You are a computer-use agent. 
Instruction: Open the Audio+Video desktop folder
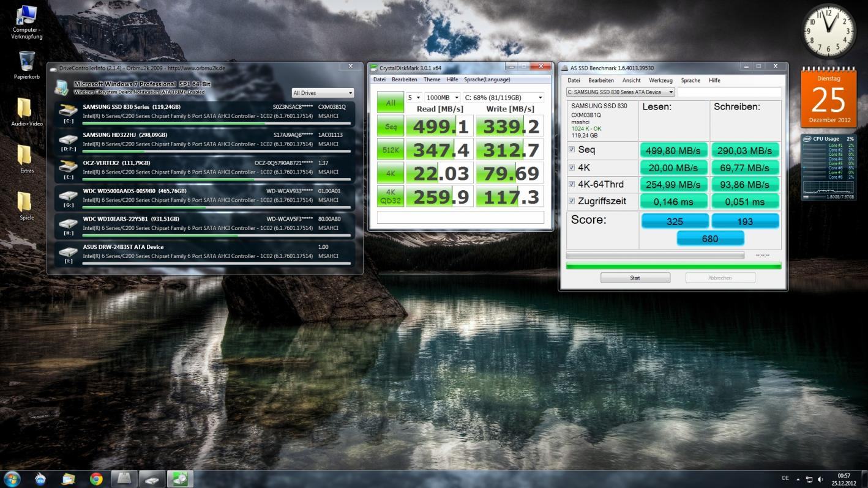click(26, 112)
